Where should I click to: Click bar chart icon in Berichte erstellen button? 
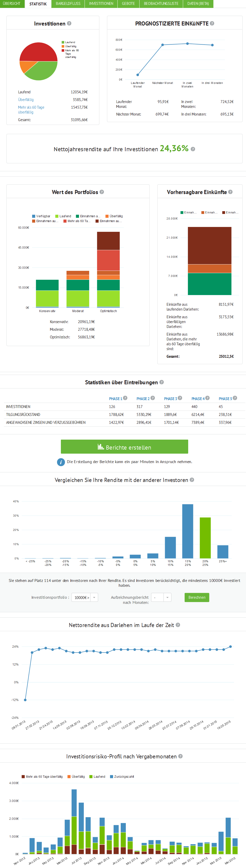point(101,447)
